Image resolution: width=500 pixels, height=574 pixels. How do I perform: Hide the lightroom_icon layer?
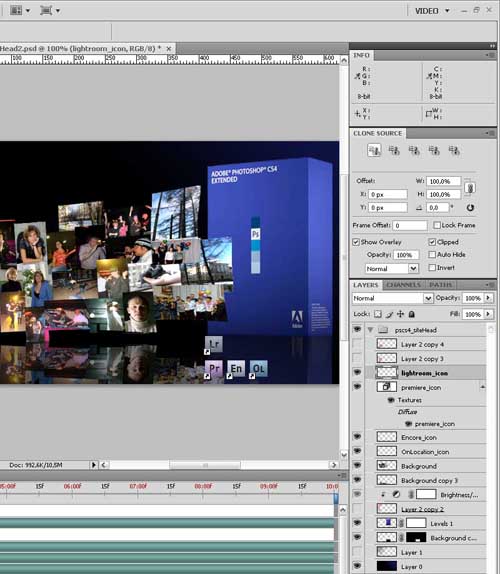[357, 372]
